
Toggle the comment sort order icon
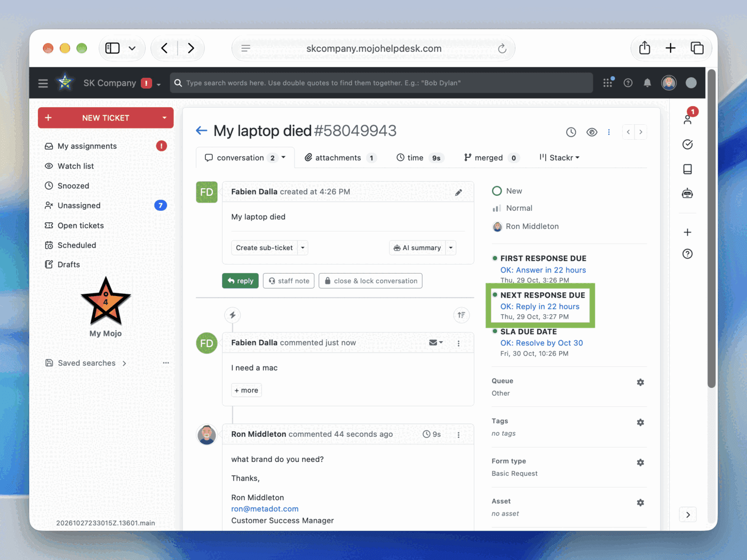[462, 315]
